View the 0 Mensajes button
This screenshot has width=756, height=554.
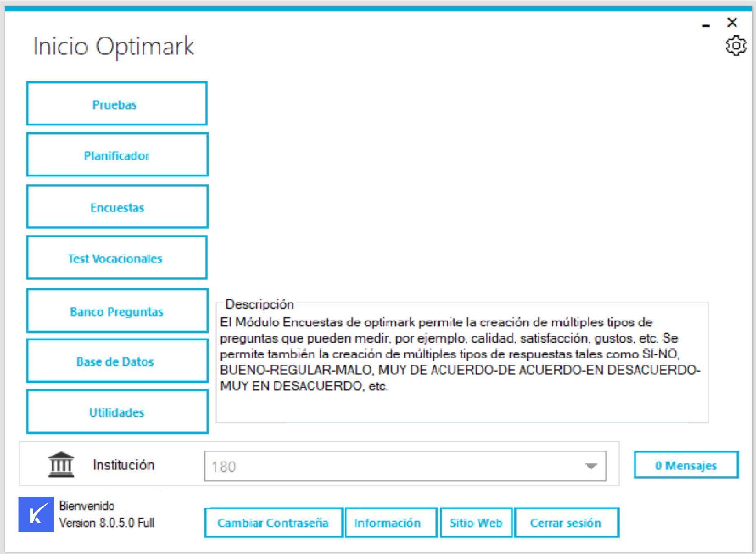point(686,465)
